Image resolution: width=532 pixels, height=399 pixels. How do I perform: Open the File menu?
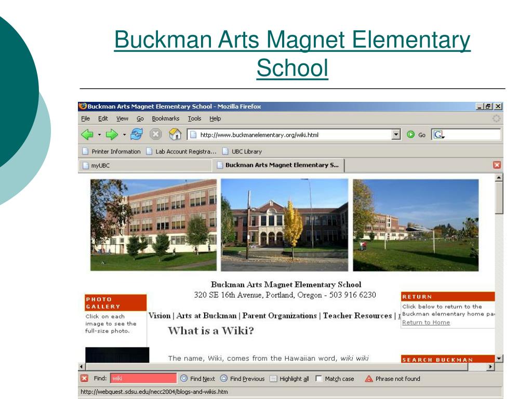[86, 118]
